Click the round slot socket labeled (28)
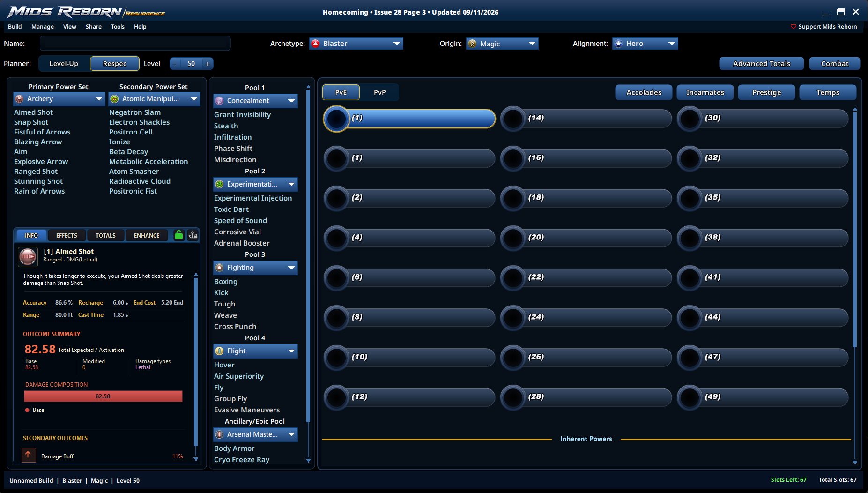868x493 pixels. (x=513, y=397)
